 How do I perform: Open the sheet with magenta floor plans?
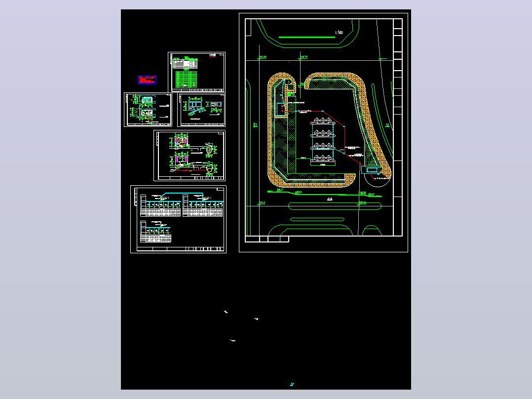coord(190,156)
